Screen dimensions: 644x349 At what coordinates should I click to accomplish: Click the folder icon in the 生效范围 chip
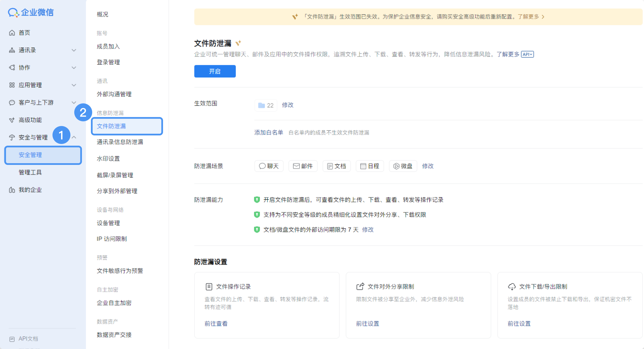coord(261,105)
